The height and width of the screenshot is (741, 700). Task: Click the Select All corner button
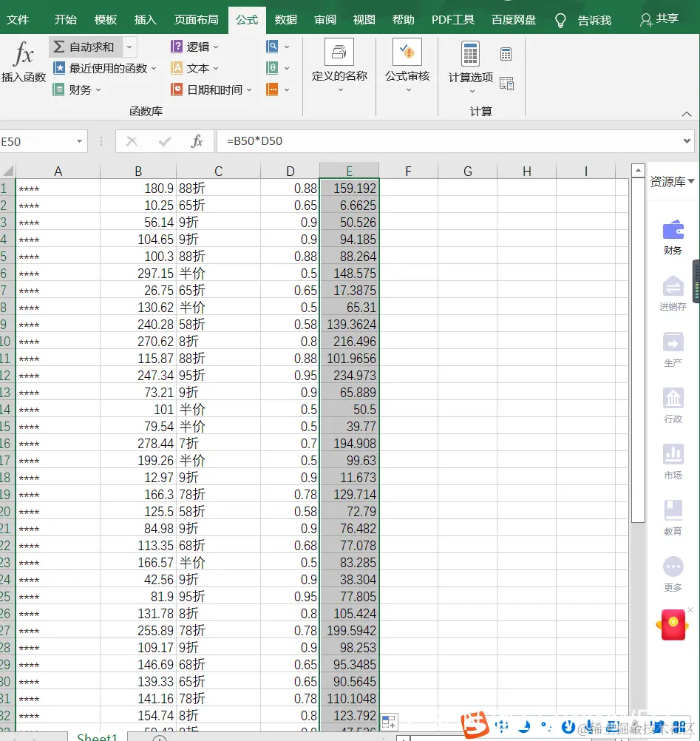point(7,171)
